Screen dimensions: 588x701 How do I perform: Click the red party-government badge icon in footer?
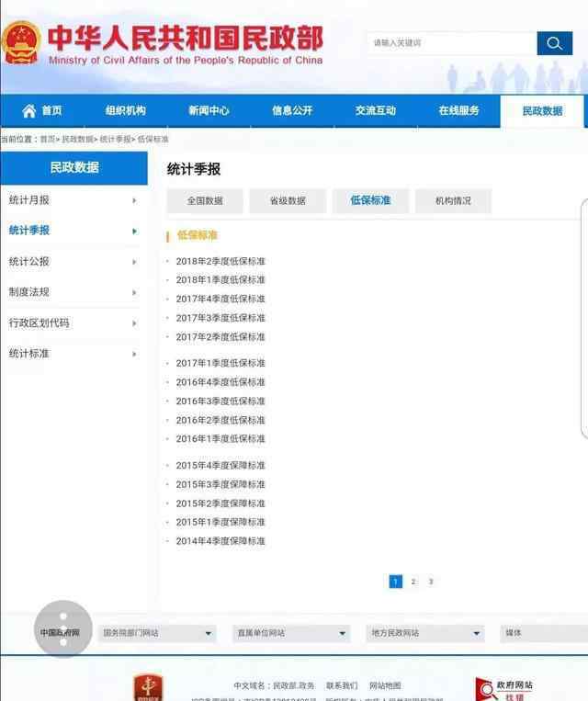[148, 687]
